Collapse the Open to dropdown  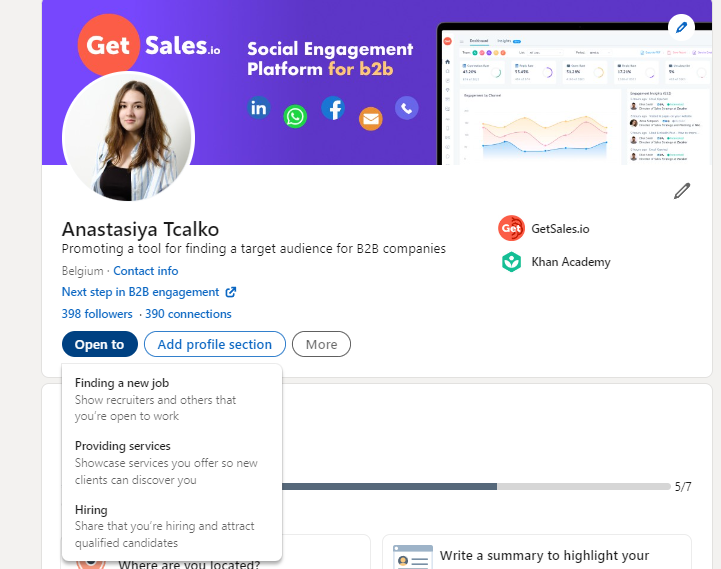(x=99, y=344)
